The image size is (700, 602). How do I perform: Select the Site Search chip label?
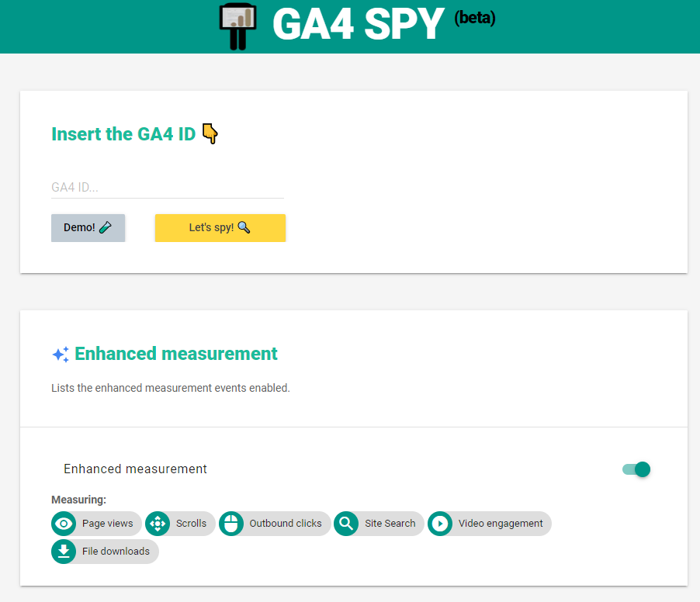coord(390,524)
